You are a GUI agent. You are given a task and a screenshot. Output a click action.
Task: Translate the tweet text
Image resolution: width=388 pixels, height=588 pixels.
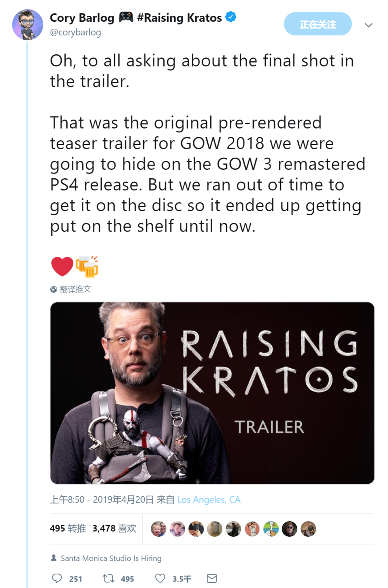pyautogui.click(x=75, y=289)
